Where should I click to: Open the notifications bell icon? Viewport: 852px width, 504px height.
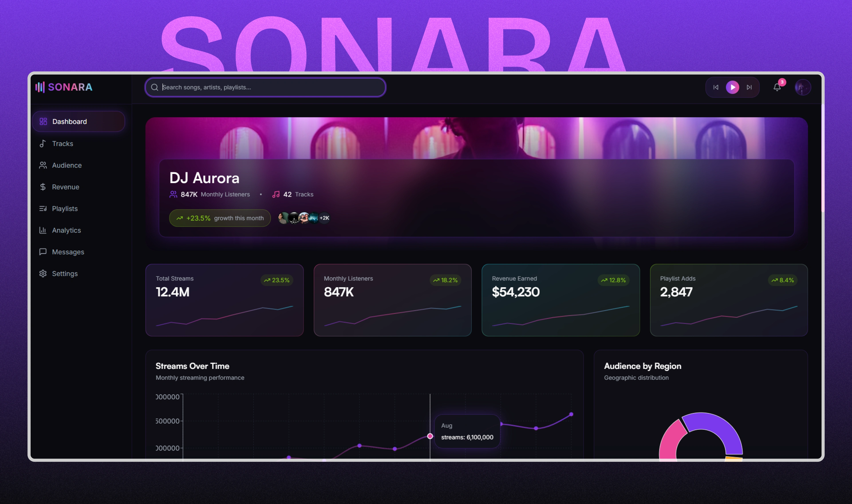(777, 87)
